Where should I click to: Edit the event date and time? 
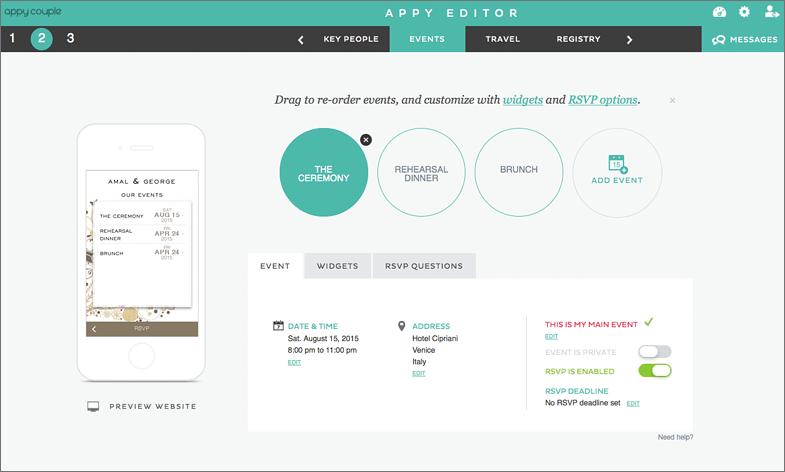click(294, 362)
